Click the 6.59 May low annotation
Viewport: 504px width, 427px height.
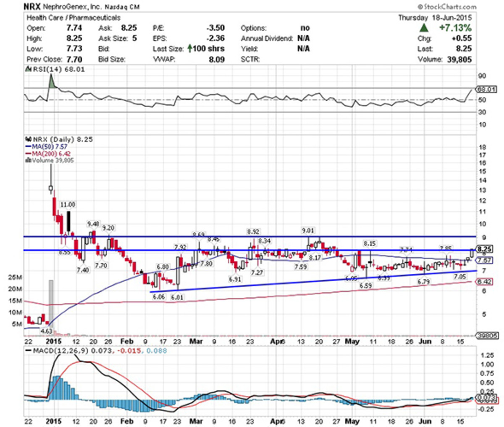click(365, 286)
